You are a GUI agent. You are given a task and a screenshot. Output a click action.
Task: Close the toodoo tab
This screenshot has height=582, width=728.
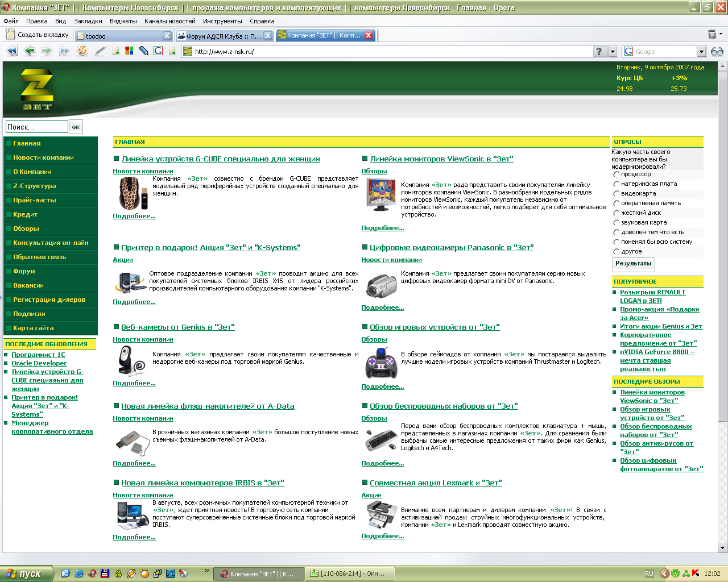167,36
